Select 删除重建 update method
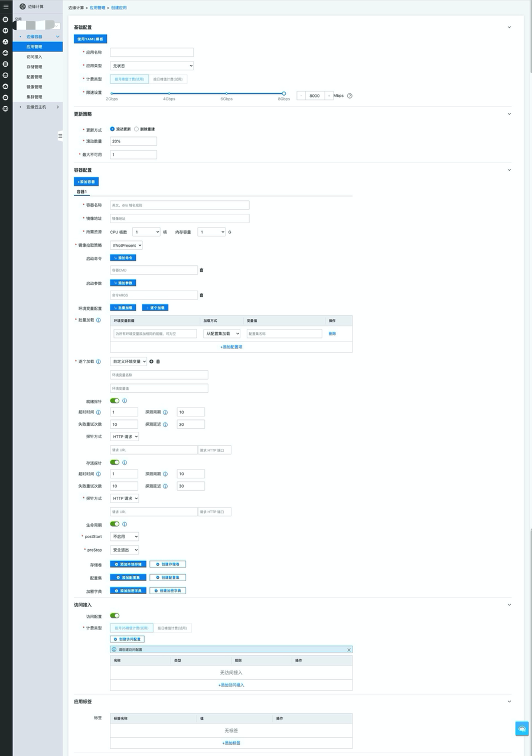Screen dimensions: 532x756 coord(136,129)
